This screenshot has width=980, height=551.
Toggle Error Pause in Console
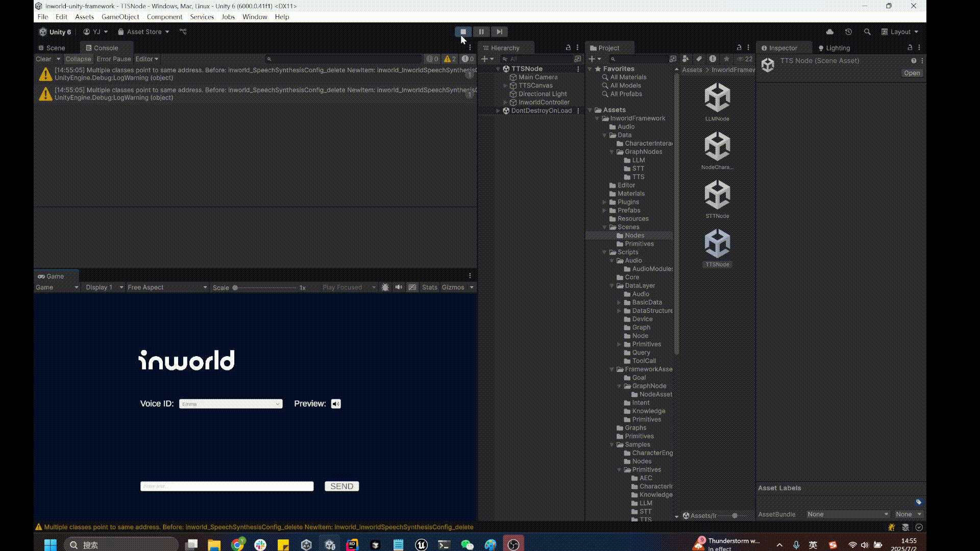pos(113,59)
